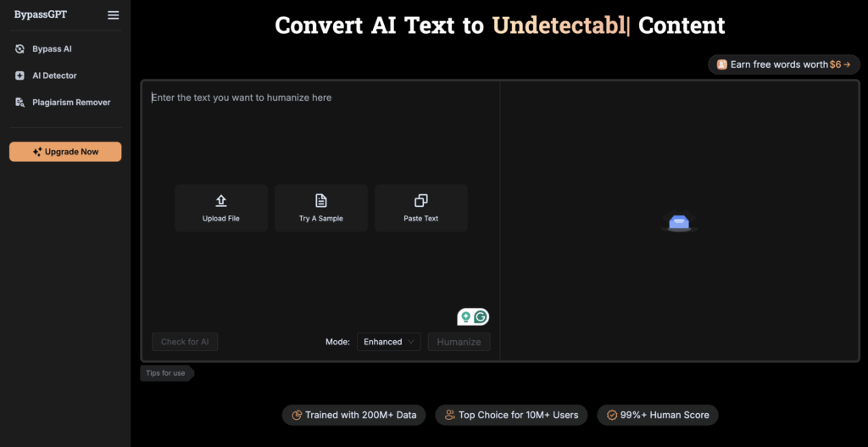Expand the Tips for use tag
Image resolution: width=868 pixels, height=447 pixels.
point(166,373)
